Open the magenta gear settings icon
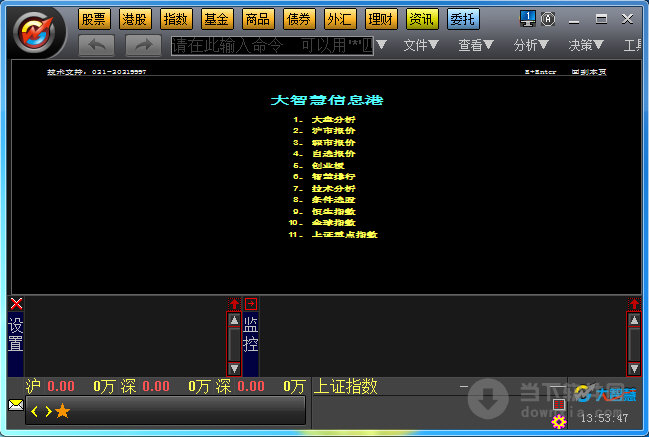 coord(559,422)
